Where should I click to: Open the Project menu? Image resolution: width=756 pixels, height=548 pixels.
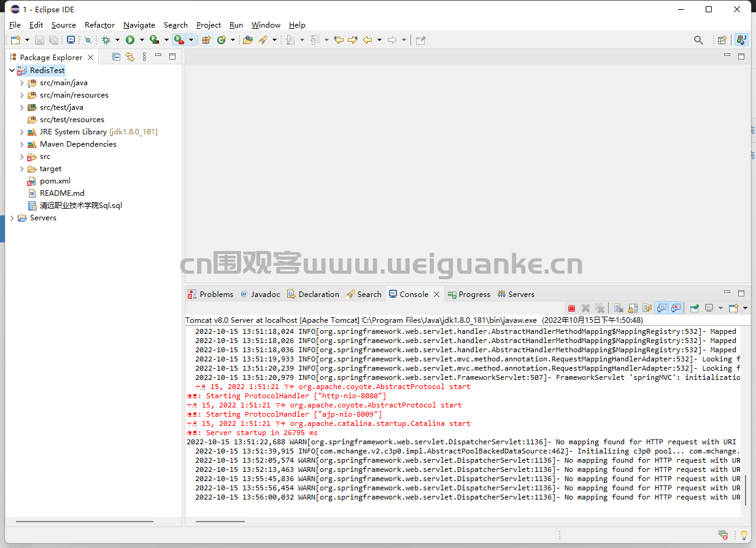209,25
